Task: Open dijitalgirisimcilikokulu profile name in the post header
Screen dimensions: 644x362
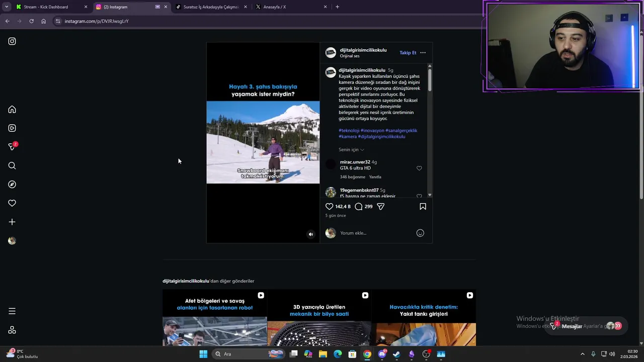Action: pos(363,50)
